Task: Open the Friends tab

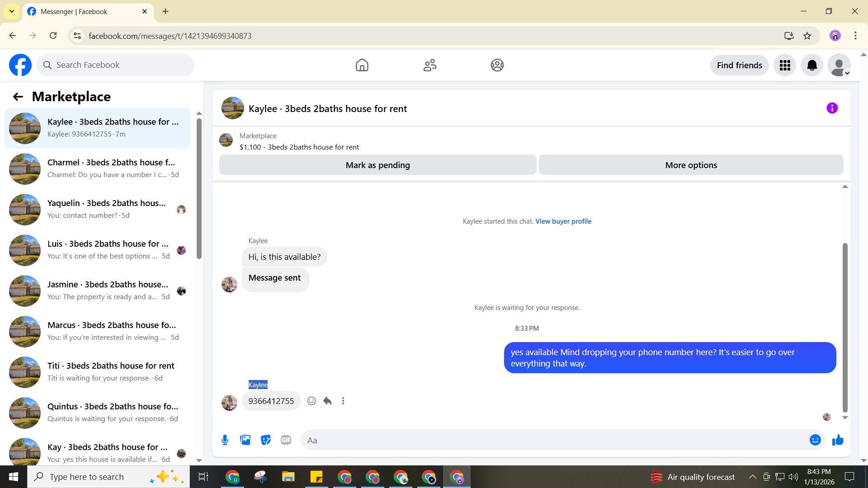Action: 429,66
